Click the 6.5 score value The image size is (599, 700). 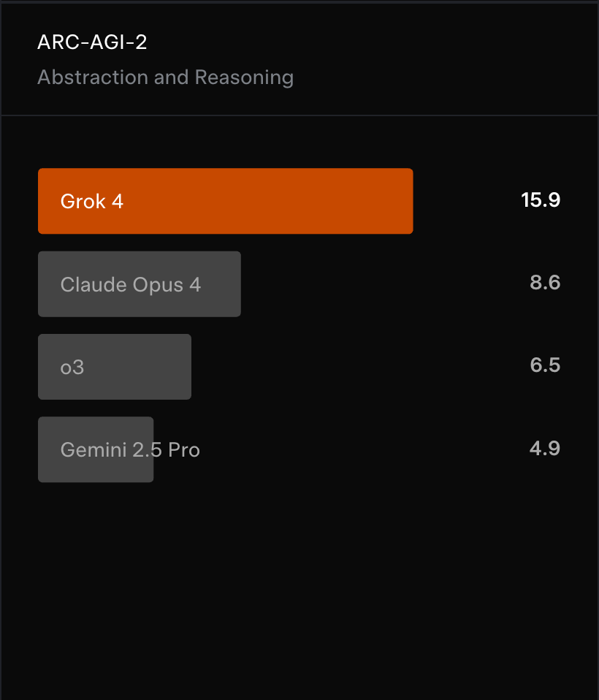tap(545, 365)
